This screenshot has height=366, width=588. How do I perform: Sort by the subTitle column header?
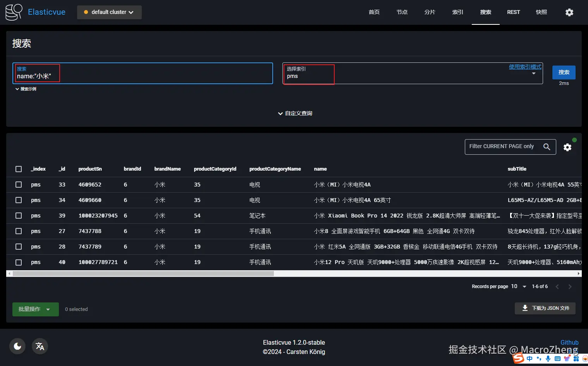coord(517,169)
